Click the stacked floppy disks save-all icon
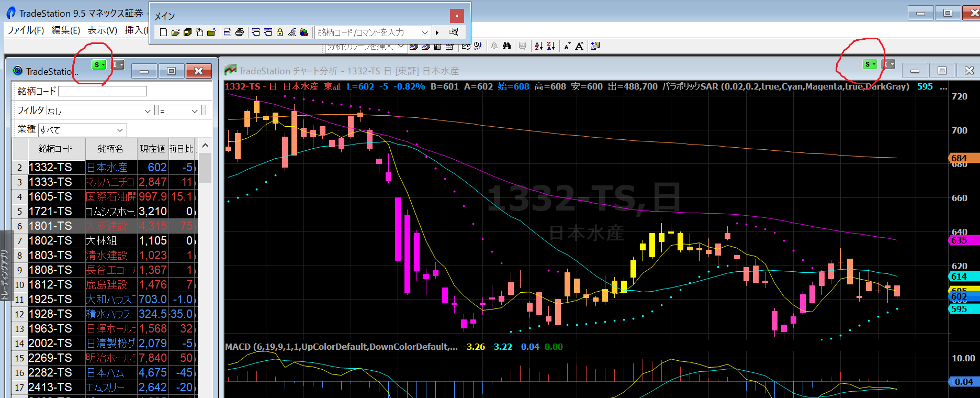 click(187, 32)
